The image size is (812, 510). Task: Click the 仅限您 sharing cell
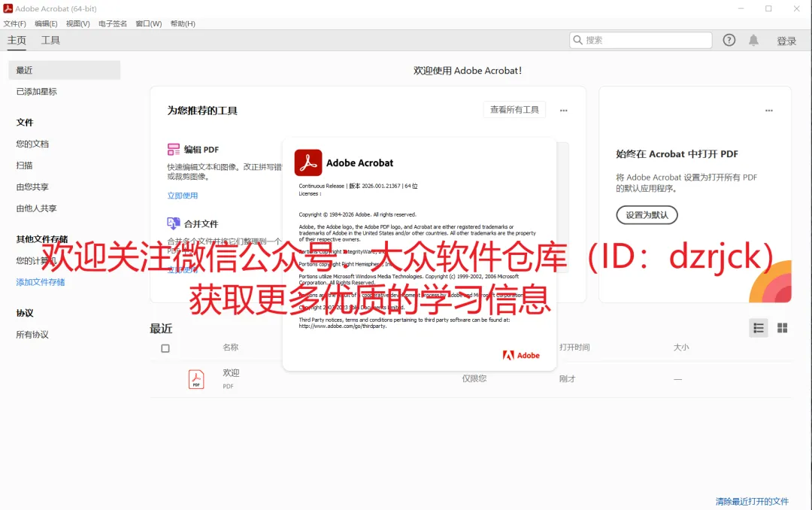point(474,378)
